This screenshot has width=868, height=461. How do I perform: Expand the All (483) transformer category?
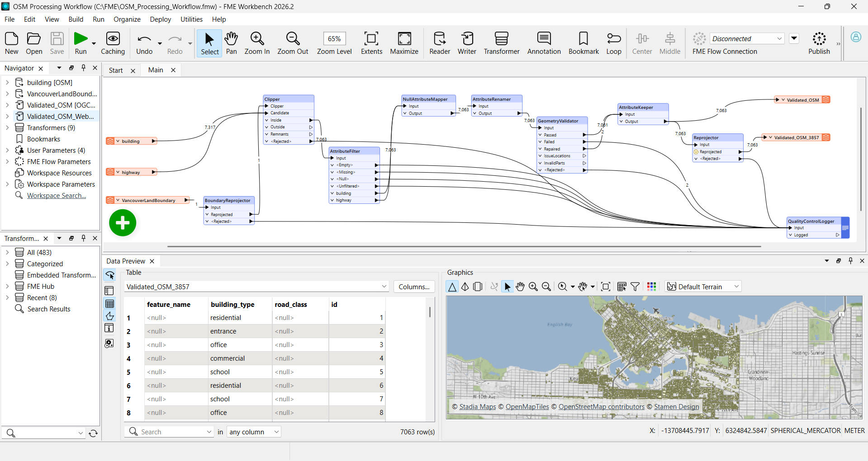[x=7, y=252]
